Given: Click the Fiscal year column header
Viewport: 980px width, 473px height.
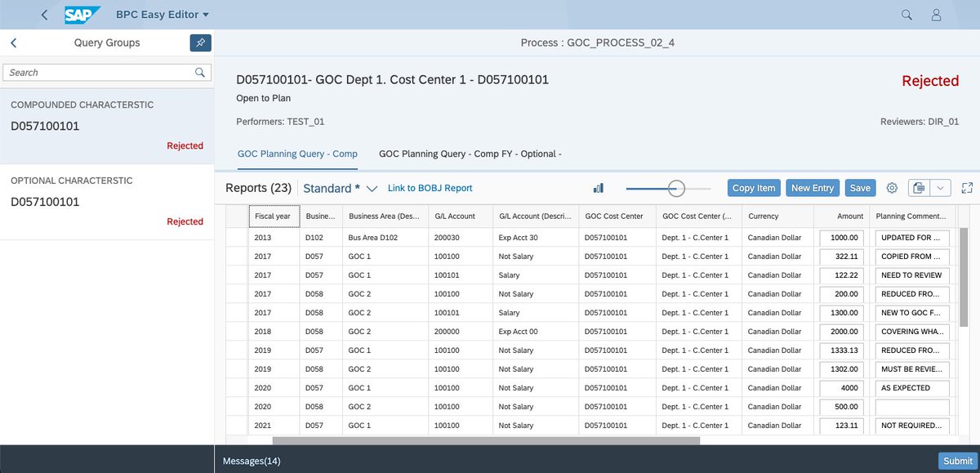Looking at the screenshot, I should (274, 216).
